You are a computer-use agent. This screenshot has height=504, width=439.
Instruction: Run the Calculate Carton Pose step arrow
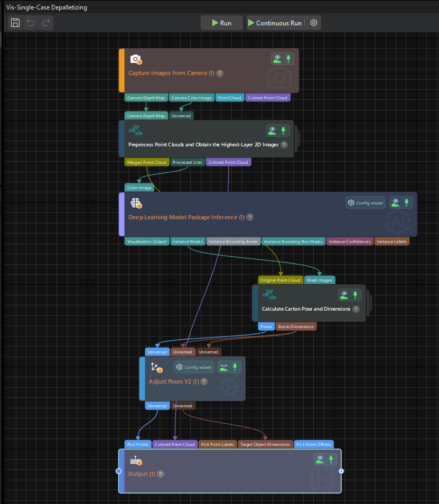[355, 295]
